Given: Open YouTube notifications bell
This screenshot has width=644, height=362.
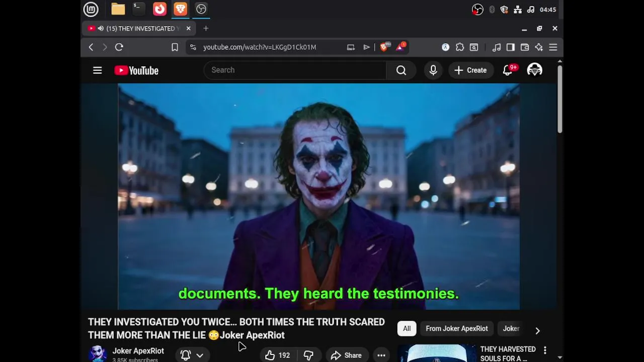Looking at the screenshot, I should point(508,70).
